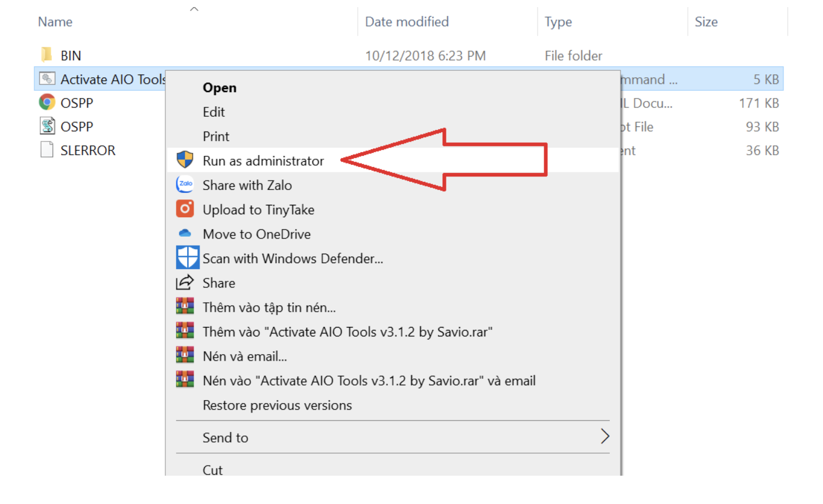Select the OSPP file next to Chrome icon
823x504 pixels.
[x=77, y=103]
